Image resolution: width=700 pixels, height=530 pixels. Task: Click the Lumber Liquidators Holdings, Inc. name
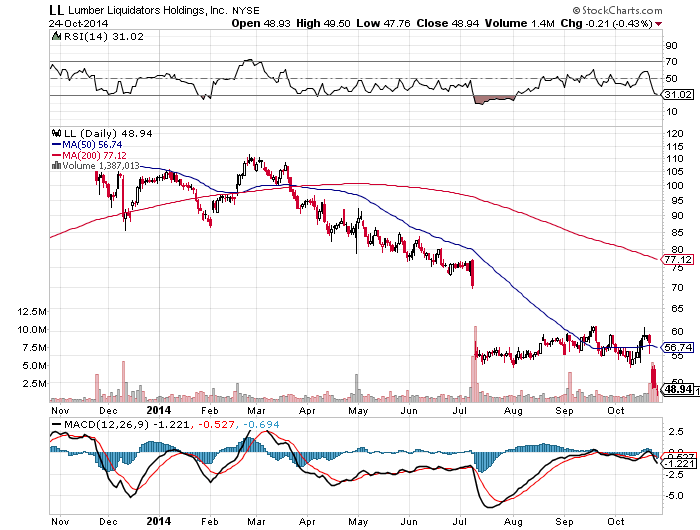tap(148, 10)
